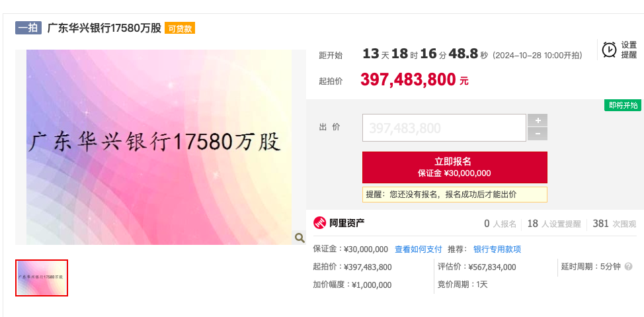
Task: Focus the 出价 bid amount input field
Action: tap(444, 128)
